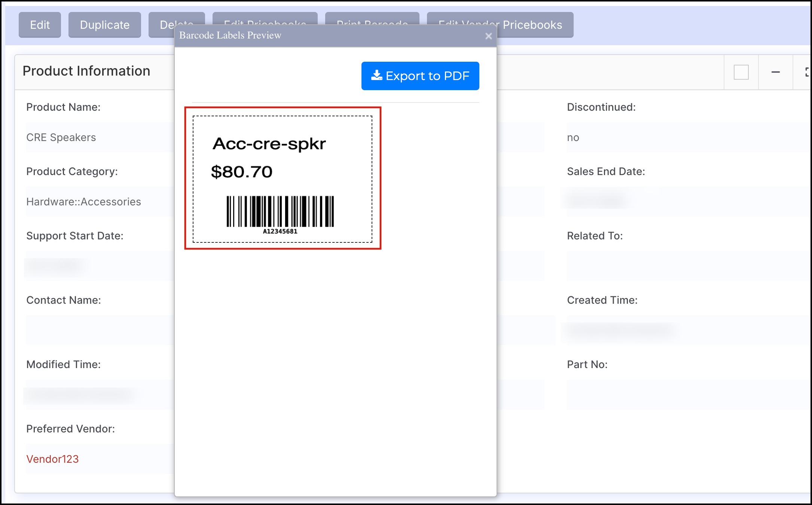
Task: Click the partially hidden Edit Pricebooks button
Action: click(265, 18)
